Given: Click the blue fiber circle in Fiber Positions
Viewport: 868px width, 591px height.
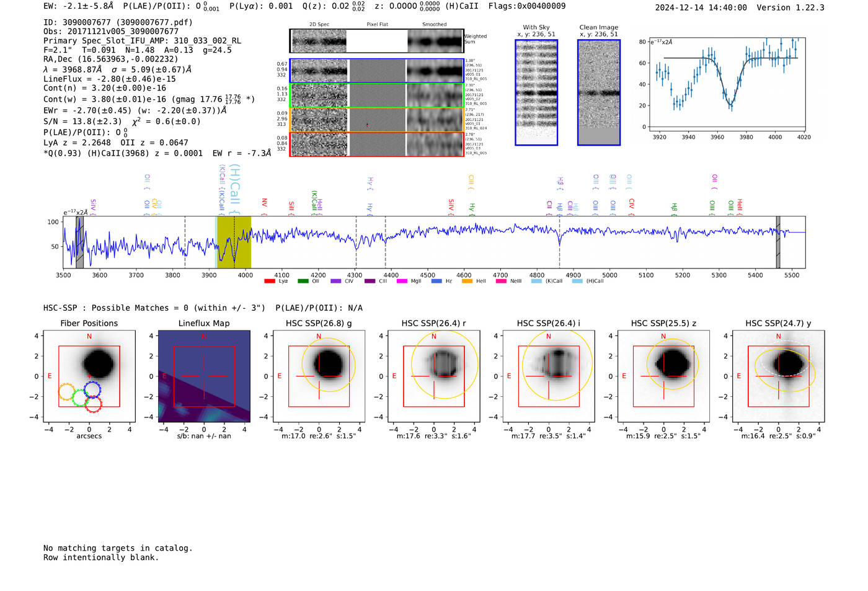Looking at the screenshot, I should click(92, 389).
